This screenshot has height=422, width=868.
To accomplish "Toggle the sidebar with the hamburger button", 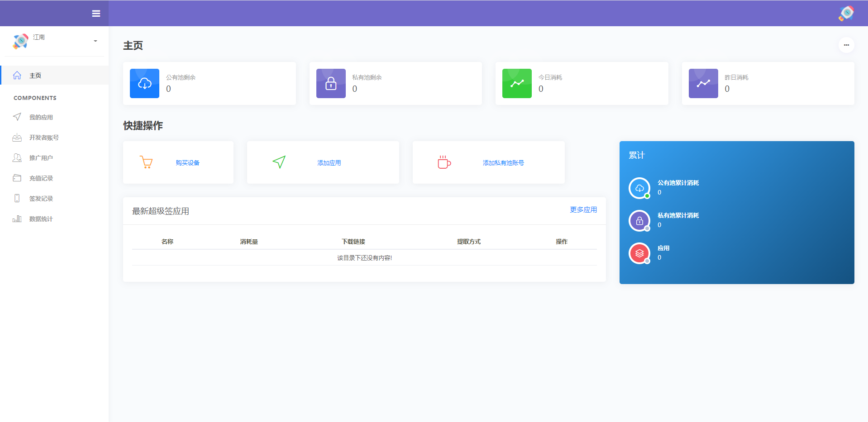I will click(x=96, y=13).
